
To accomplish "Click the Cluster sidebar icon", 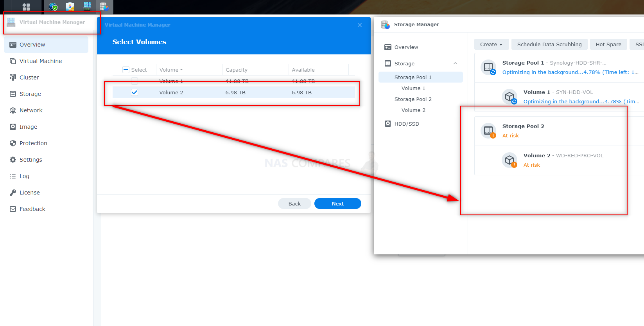I will 13,77.
